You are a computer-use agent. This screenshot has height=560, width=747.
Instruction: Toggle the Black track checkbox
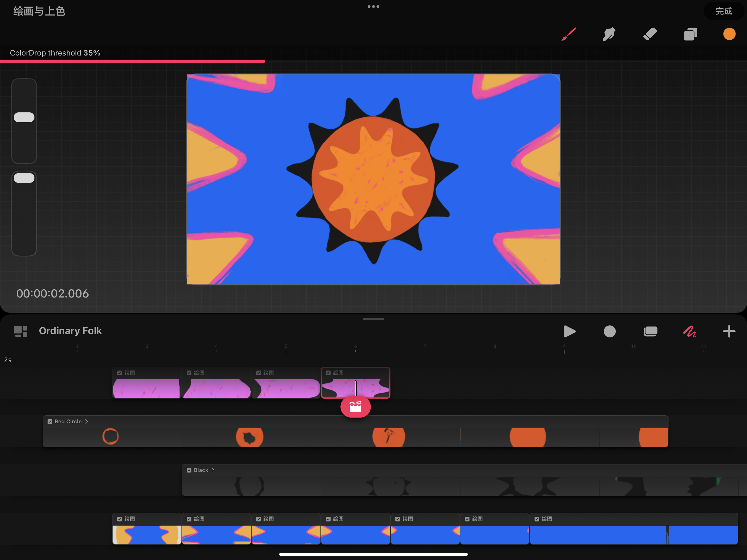[189, 470]
